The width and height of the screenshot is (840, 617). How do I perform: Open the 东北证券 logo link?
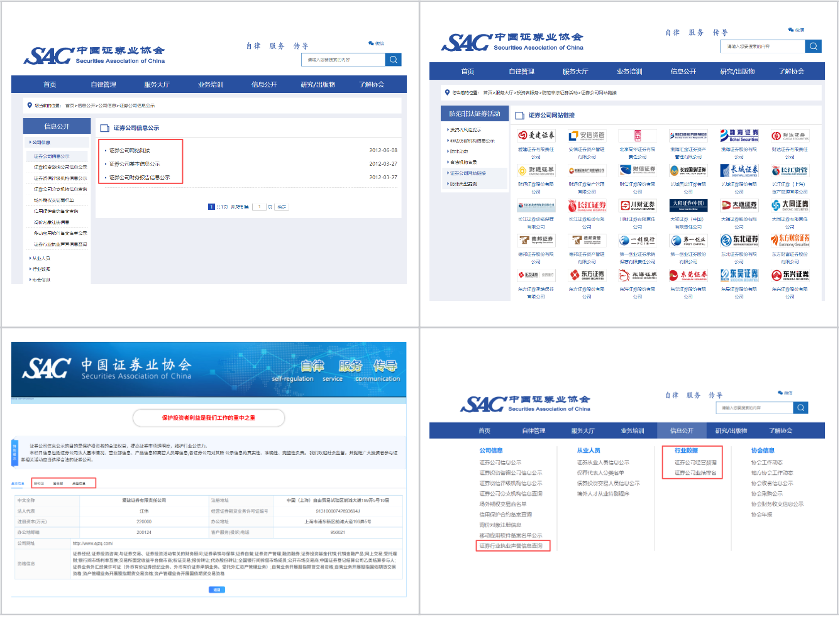point(739,240)
